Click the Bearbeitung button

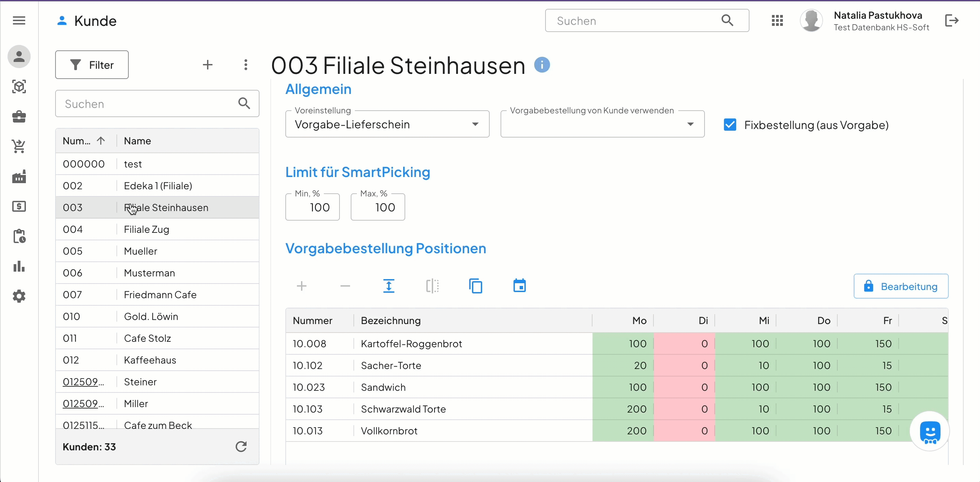[901, 286]
